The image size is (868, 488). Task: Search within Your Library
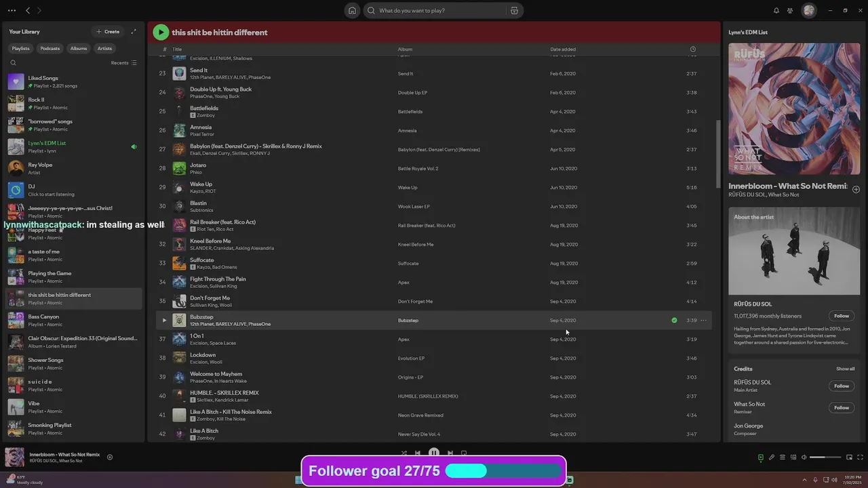click(x=13, y=62)
